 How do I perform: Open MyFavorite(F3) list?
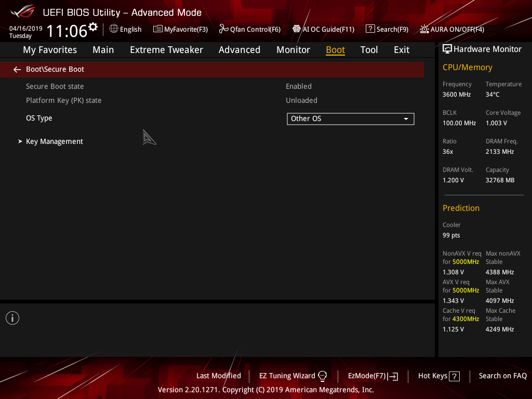click(x=180, y=29)
